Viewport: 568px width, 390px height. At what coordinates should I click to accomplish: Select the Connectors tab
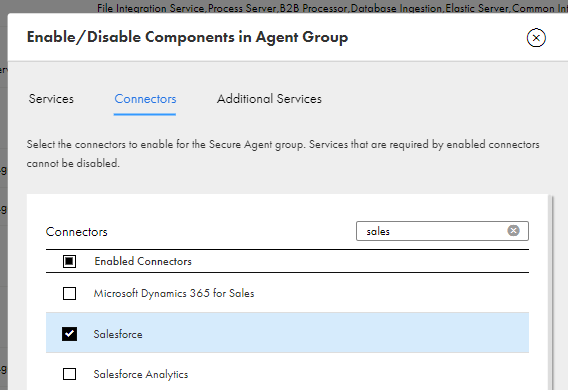(x=145, y=99)
